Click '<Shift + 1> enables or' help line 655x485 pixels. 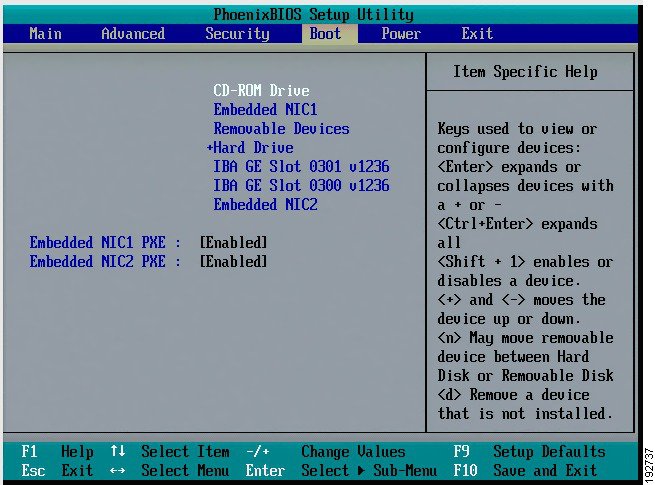tap(526, 262)
